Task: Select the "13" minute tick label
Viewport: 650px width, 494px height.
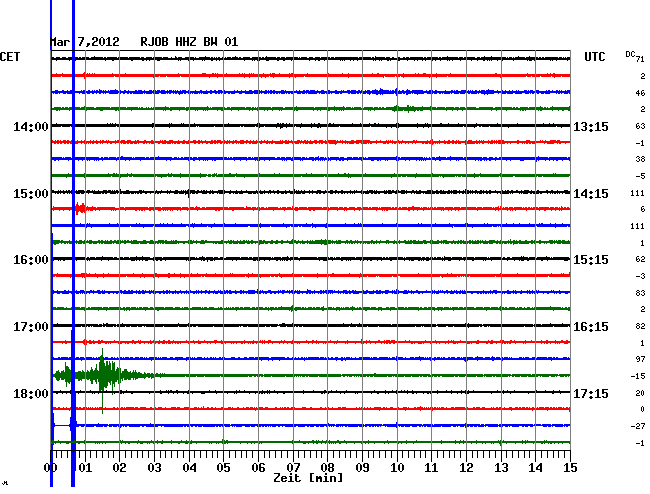Action: (x=501, y=468)
